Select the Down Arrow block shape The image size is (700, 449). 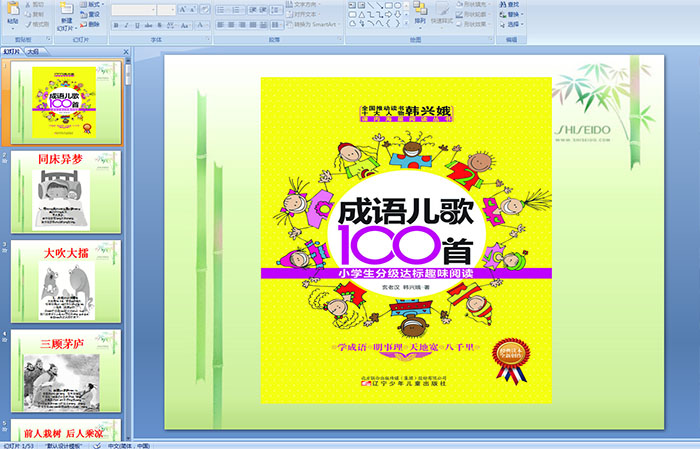(397, 15)
